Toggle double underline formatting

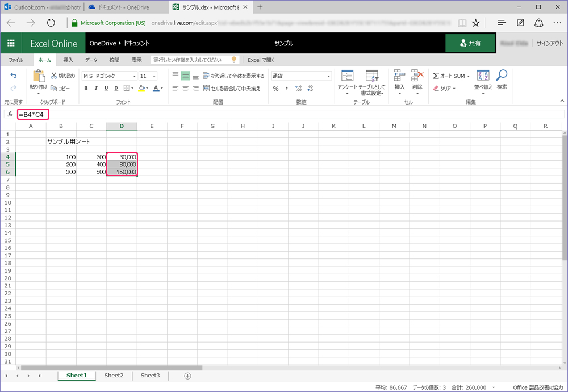point(116,88)
